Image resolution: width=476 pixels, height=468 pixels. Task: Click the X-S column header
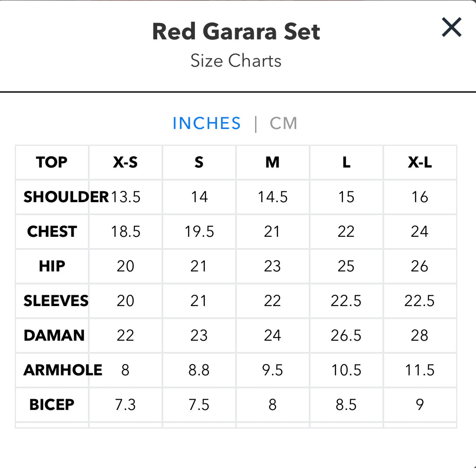[x=125, y=162]
